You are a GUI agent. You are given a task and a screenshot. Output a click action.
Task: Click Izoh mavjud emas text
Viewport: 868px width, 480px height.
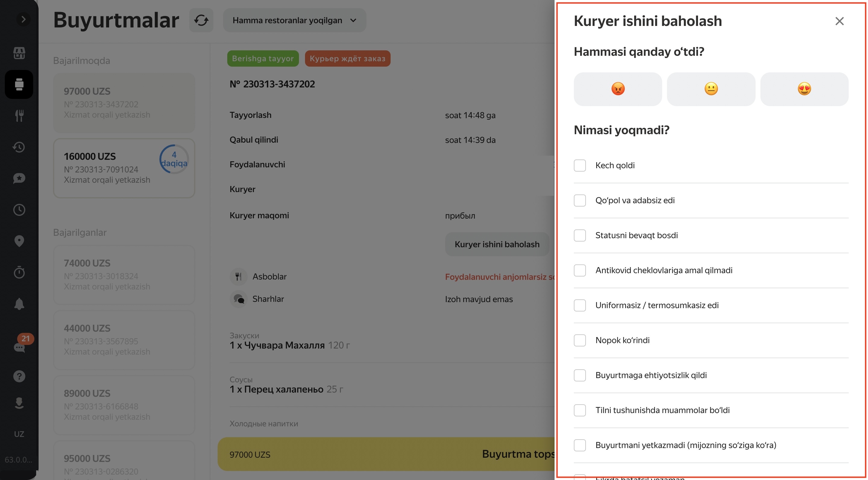[x=479, y=299]
